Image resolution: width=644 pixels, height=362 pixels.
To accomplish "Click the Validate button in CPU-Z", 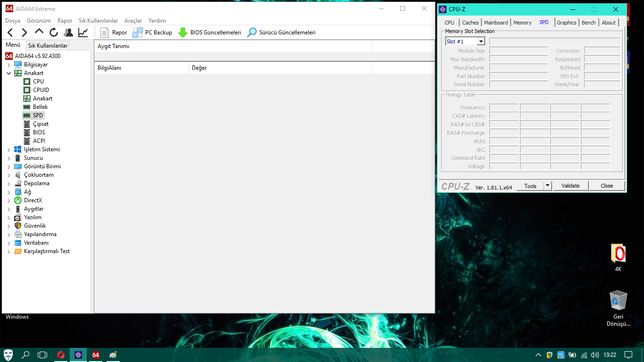I will (570, 186).
